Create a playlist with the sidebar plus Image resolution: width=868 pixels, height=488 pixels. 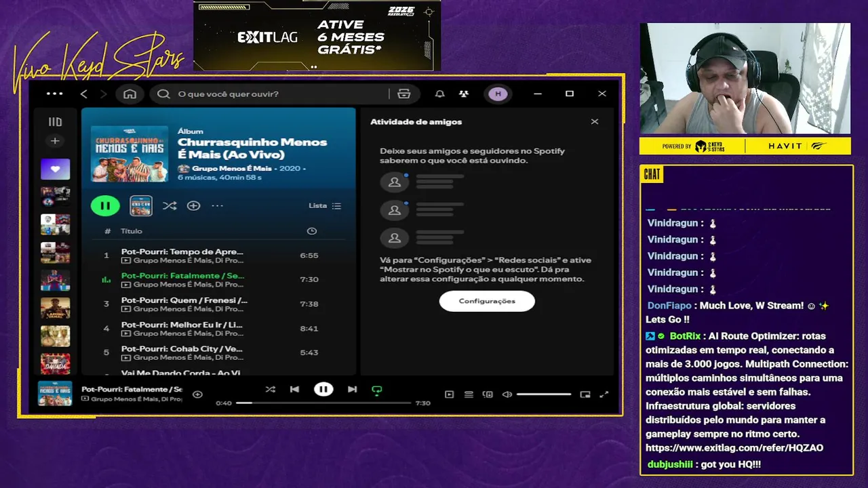(55, 141)
